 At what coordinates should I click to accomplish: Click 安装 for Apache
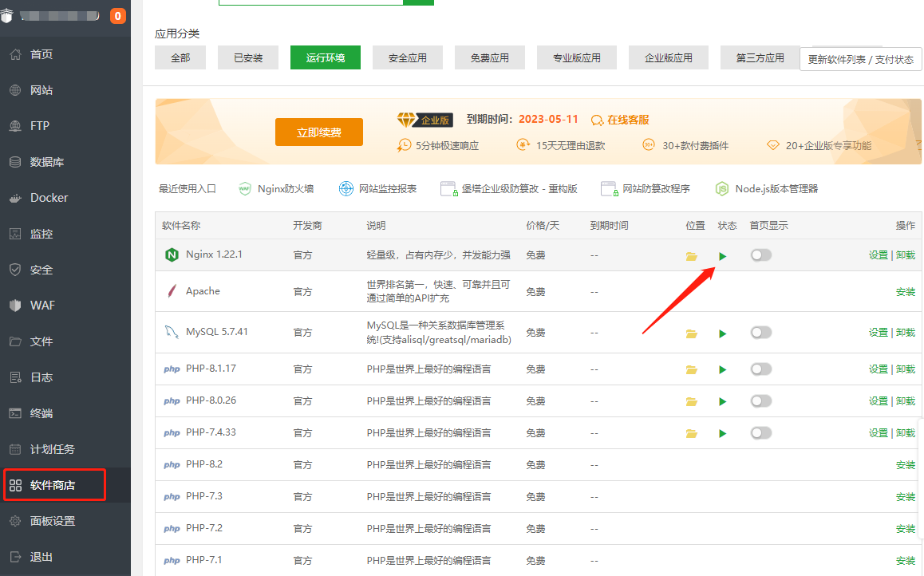pos(906,291)
